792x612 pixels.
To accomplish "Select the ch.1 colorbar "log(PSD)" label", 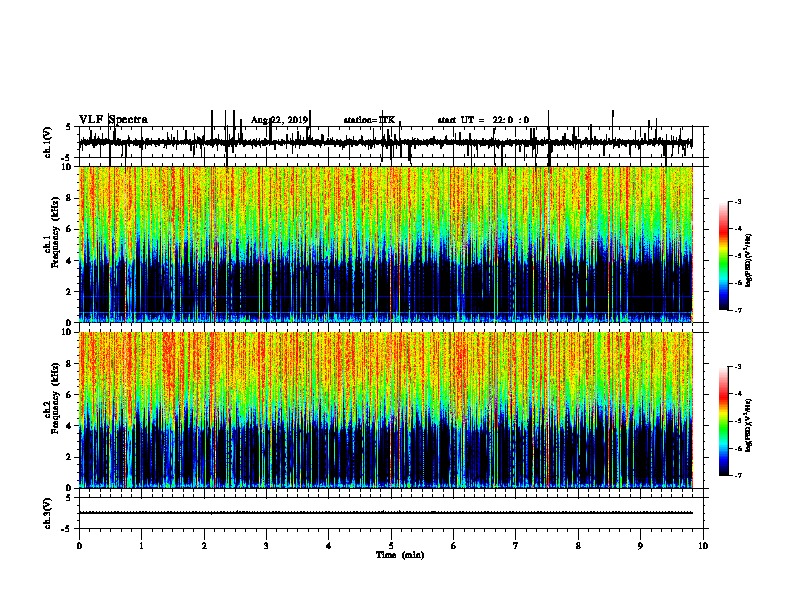I will pos(748,260).
